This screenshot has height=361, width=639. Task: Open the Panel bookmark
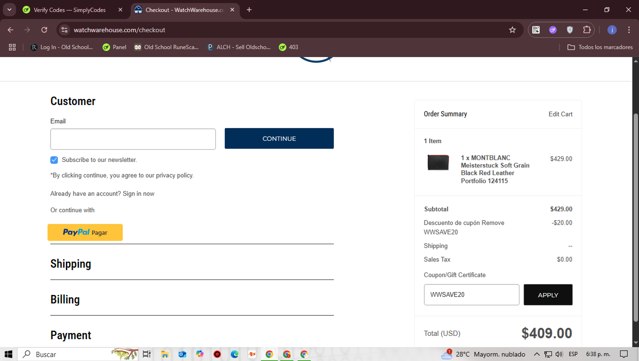115,47
